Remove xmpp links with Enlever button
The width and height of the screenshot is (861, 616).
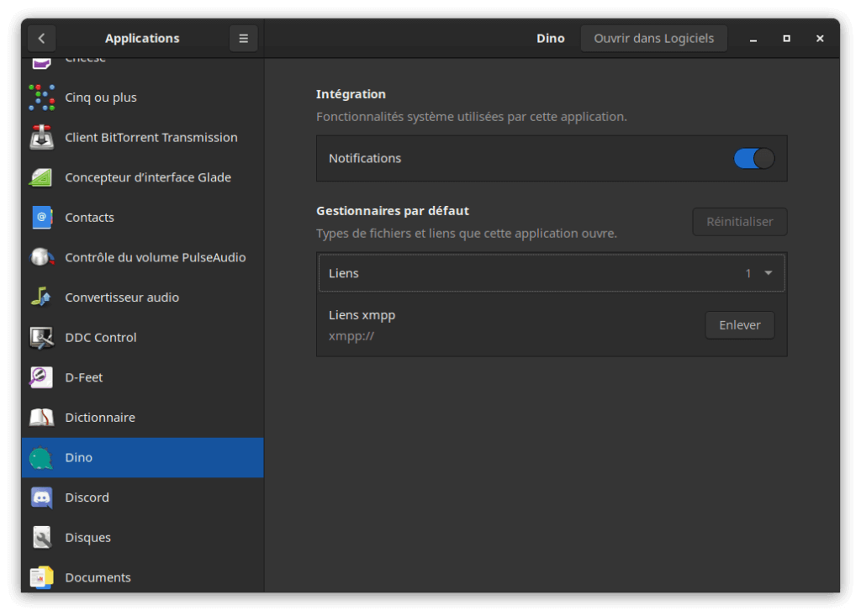[740, 325]
